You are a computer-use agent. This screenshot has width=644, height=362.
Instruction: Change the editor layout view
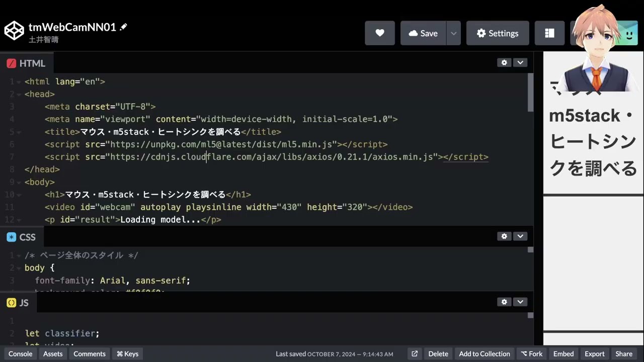click(x=549, y=33)
